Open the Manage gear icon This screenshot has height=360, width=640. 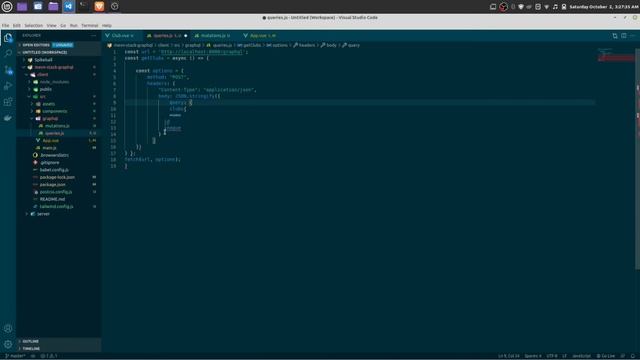tap(8, 344)
